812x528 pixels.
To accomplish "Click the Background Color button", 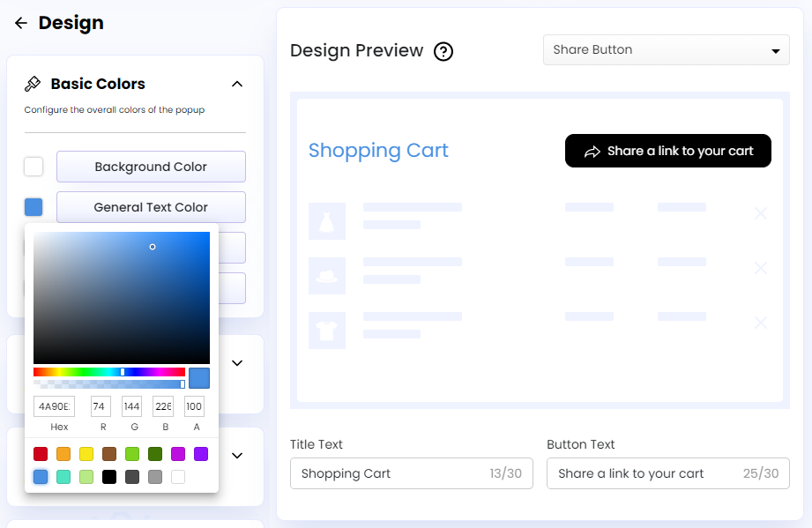I will point(150,167).
